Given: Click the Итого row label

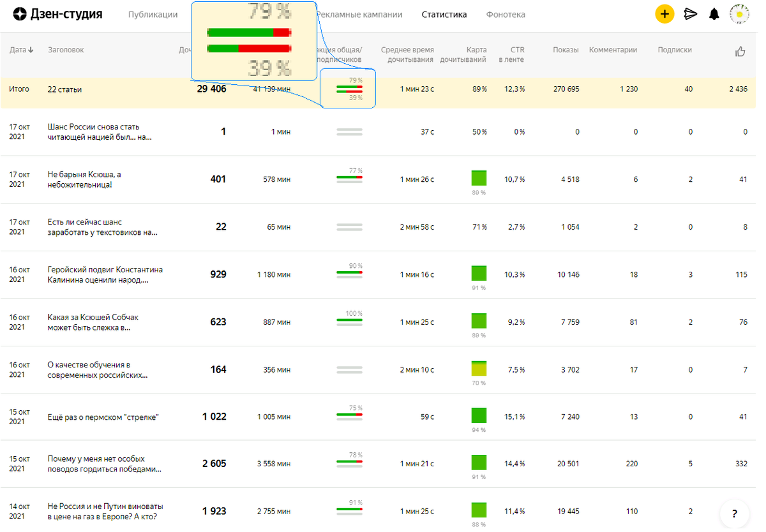Looking at the screenshot, I should [19, 89].
